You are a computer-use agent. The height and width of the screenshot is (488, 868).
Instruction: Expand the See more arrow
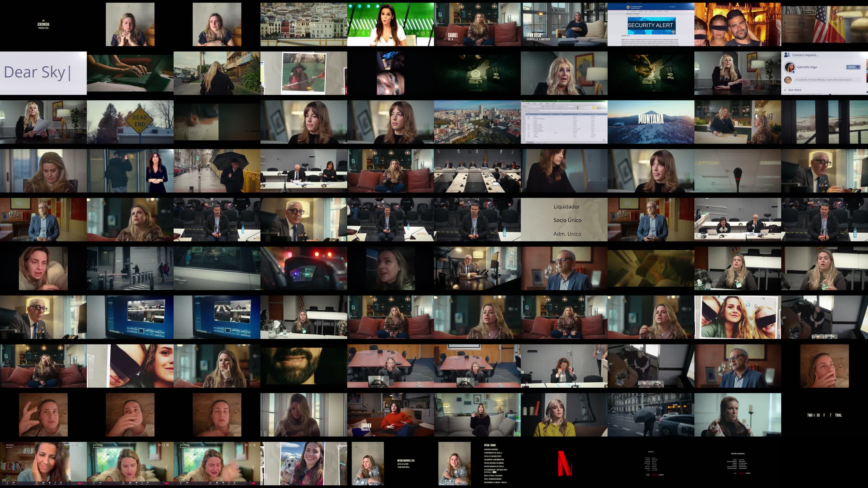pyautogui.click(x=785, y=90)
